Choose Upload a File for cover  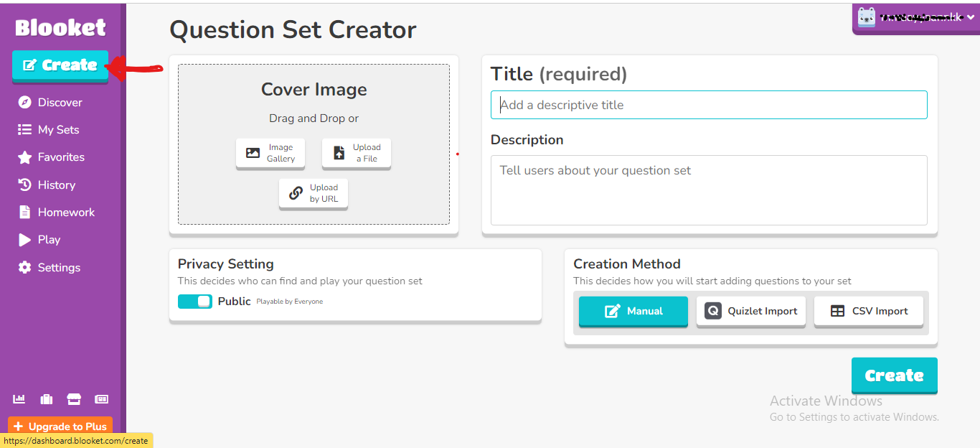point(357,153)
